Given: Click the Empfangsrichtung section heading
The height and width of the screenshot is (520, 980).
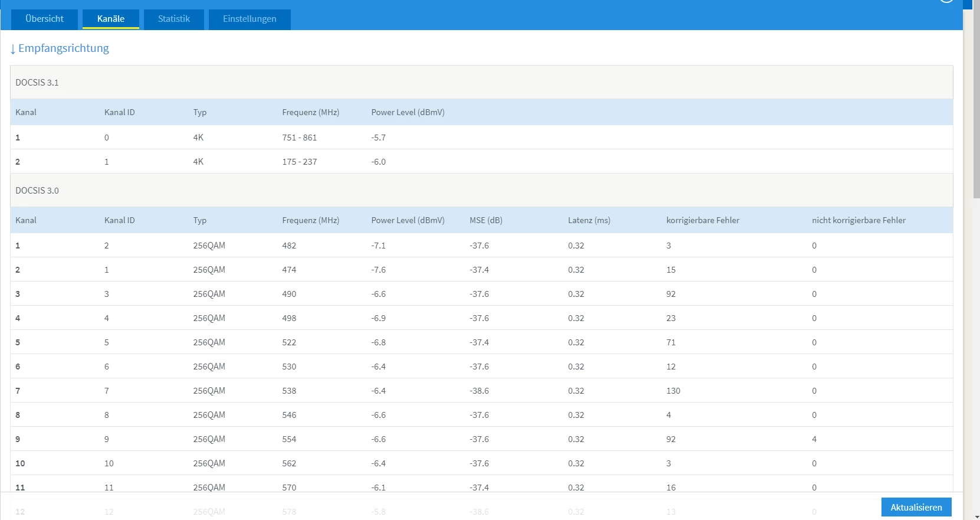Looking at the screenshot, I should pyautogui.click(x=64, y=48).
